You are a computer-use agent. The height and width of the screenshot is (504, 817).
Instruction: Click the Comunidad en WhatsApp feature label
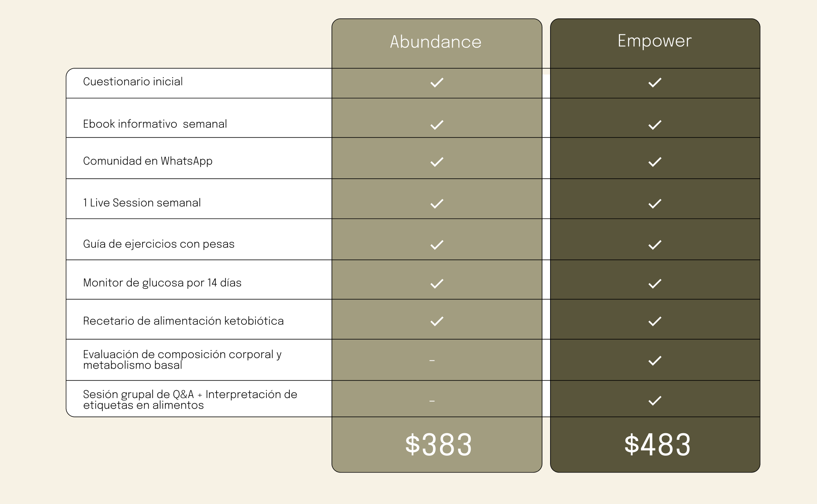tap(148, 161)
